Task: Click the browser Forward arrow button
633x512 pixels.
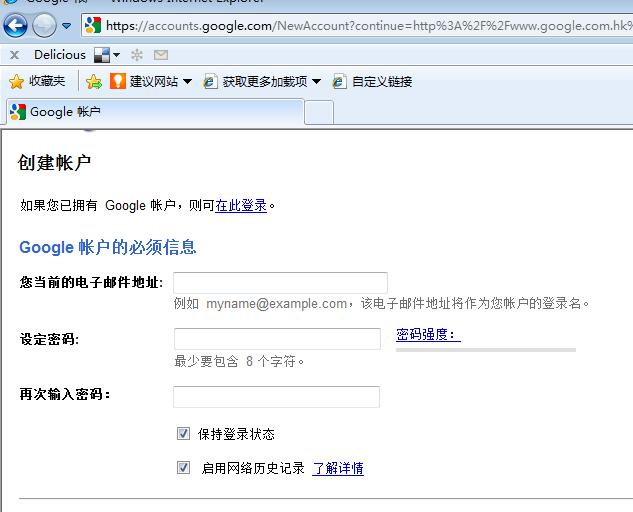Action: point(44,25)
